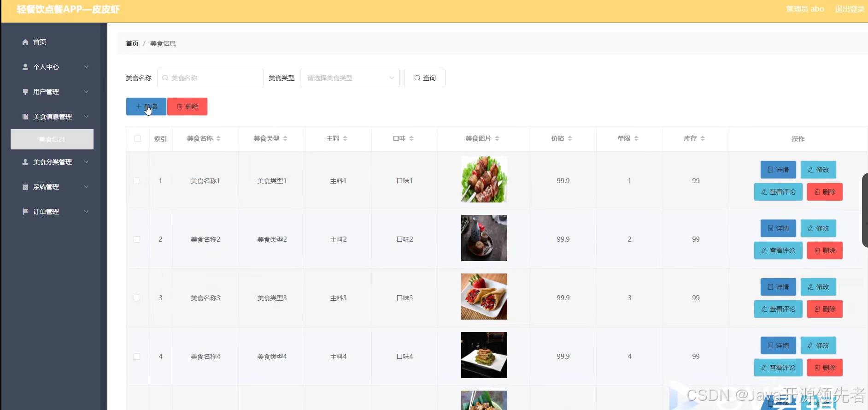Focus the 美食名称 search input field

211,78
